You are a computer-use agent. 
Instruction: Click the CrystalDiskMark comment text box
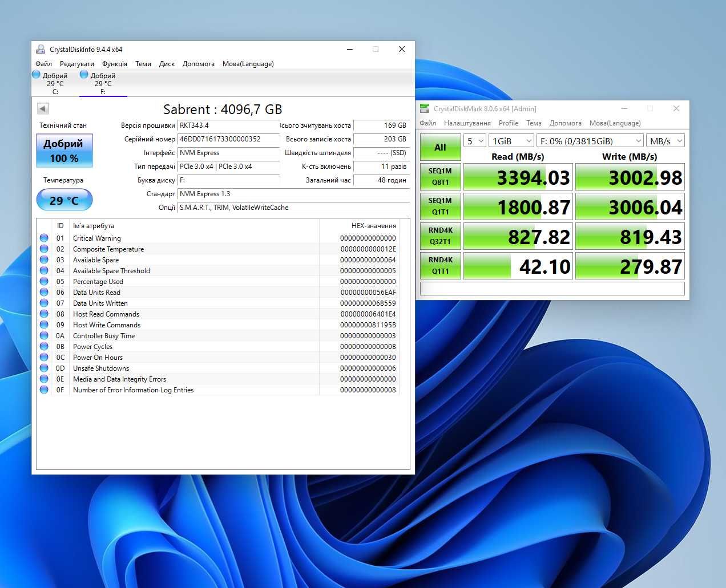tap(552, 289)
